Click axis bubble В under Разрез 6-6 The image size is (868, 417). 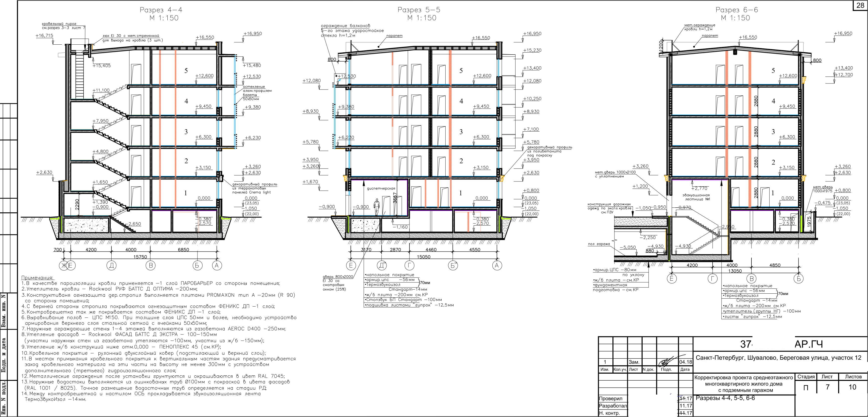click(751, 278)
